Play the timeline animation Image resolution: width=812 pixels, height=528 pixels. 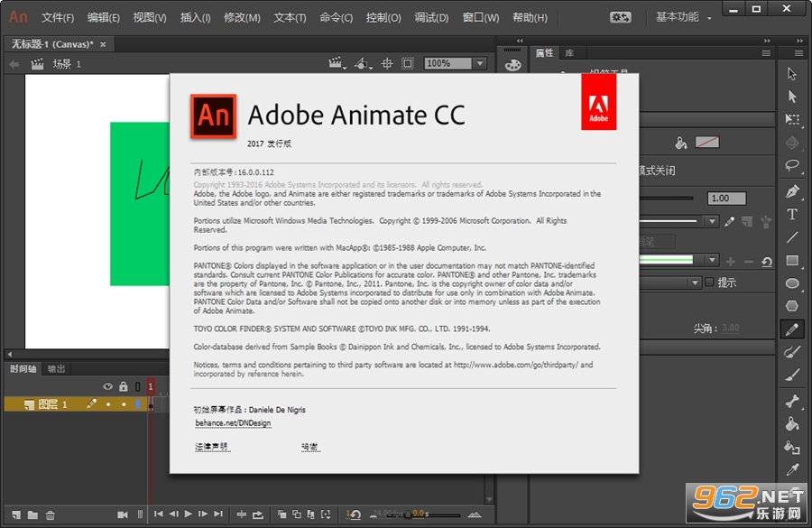pos(189,514)
